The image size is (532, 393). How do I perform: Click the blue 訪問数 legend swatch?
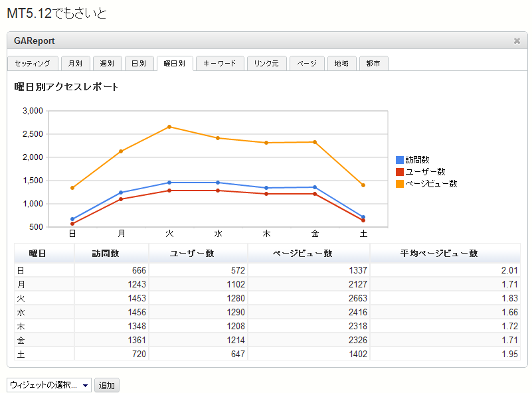point(399,160)
